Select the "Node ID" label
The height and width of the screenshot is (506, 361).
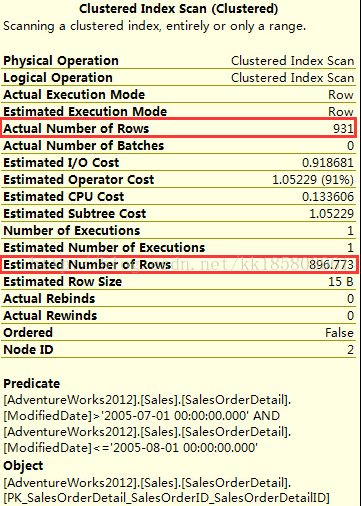pyautogui.click(x=28, y=350)
